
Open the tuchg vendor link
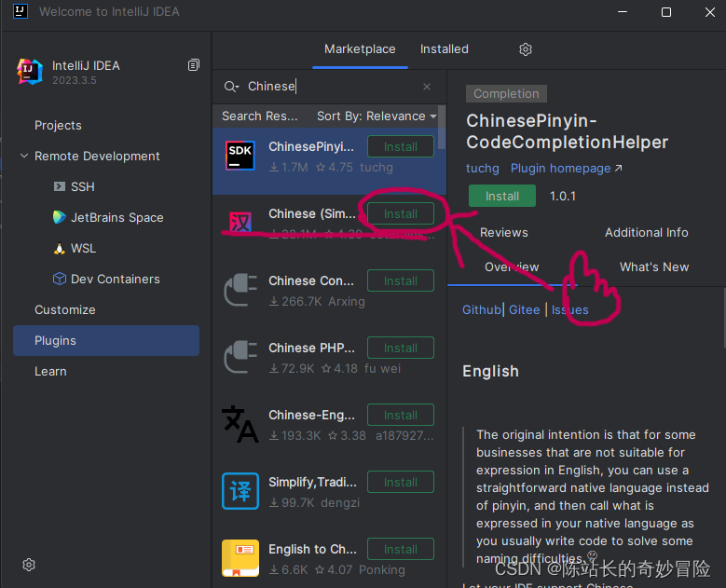pos(482,169)
